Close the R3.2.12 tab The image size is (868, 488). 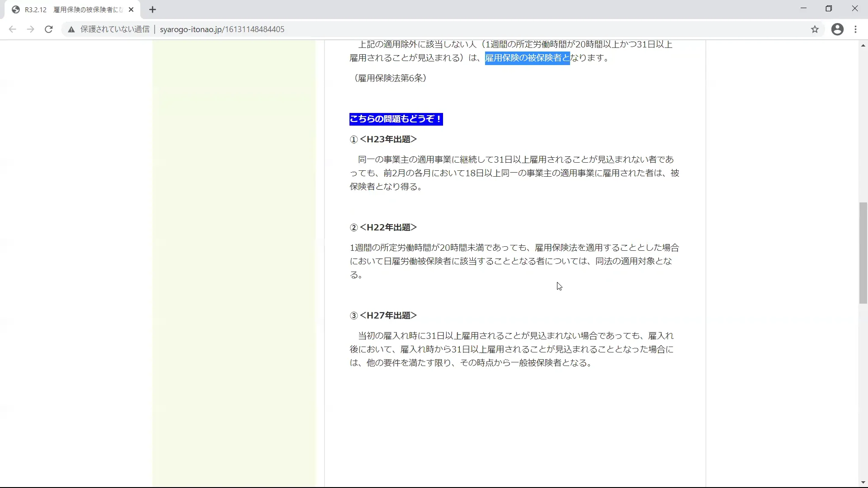[131, 9]
